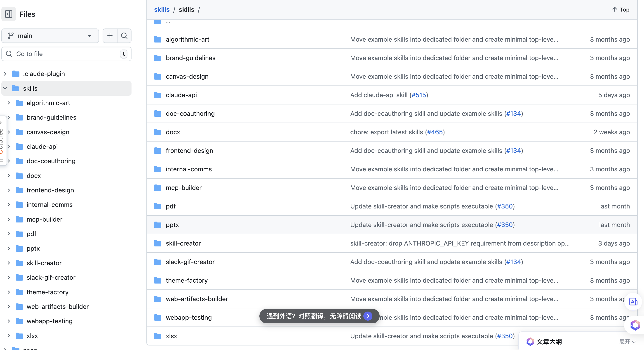Click "5 days ago" timestamp for claude-api
644x350 pixels.
(x=614, y=95)
